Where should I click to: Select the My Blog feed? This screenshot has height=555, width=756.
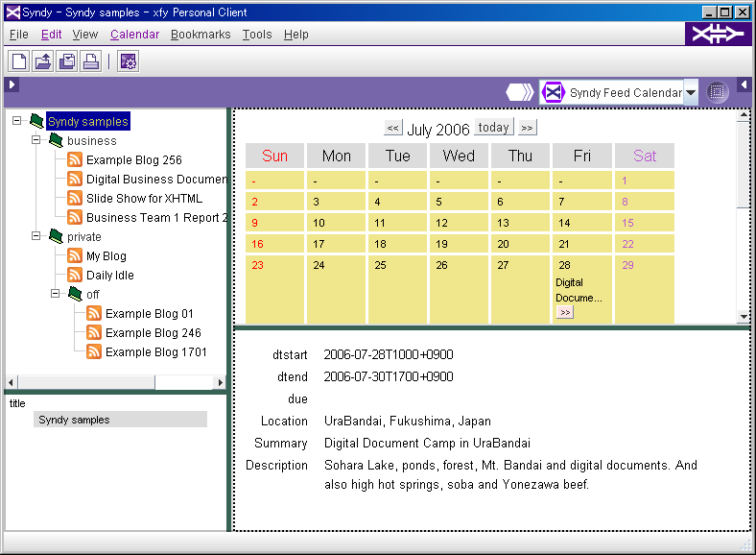point(106,256)
